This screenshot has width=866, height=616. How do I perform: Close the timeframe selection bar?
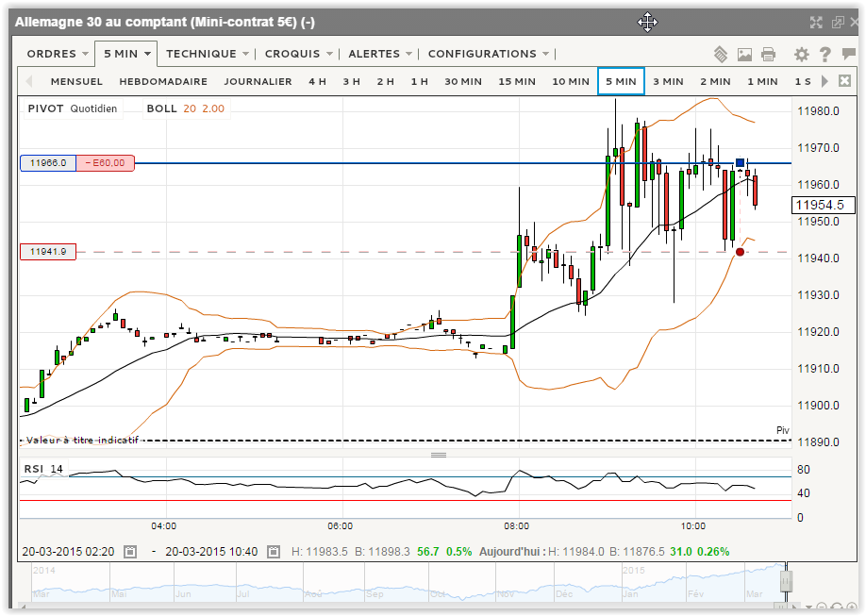pos(844,81)
